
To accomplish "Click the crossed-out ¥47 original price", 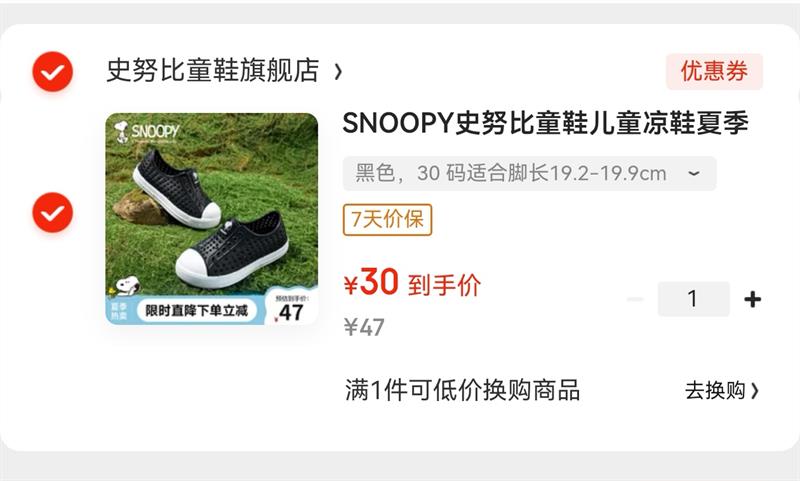I will (x=364, y=327).
